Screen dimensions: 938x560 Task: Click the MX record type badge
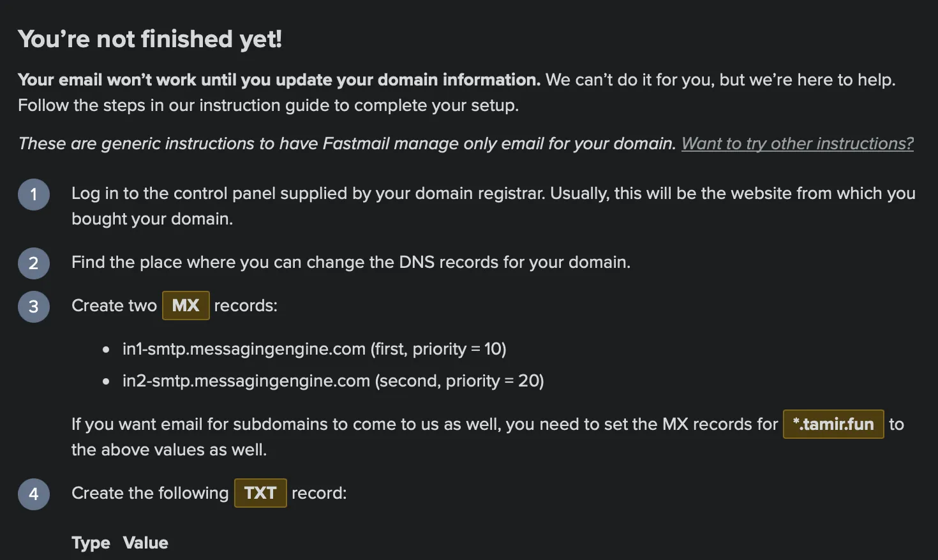coord(186,306)
